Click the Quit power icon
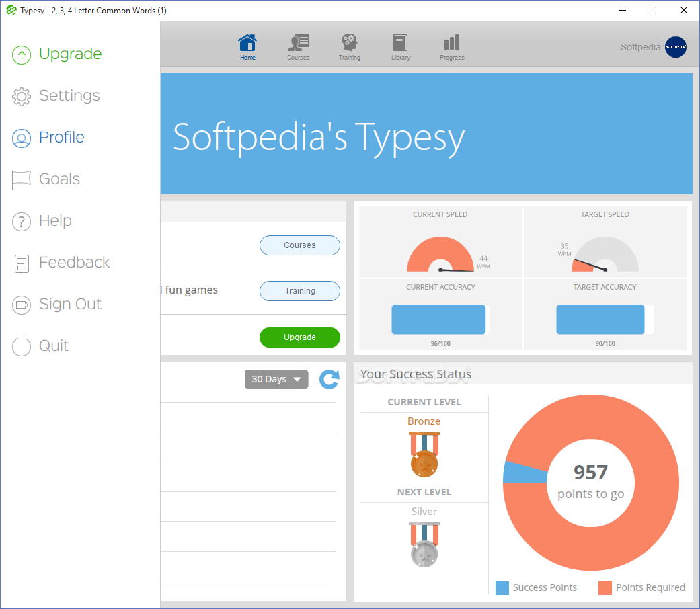This screenshot has width=700, height=609. 22,346
